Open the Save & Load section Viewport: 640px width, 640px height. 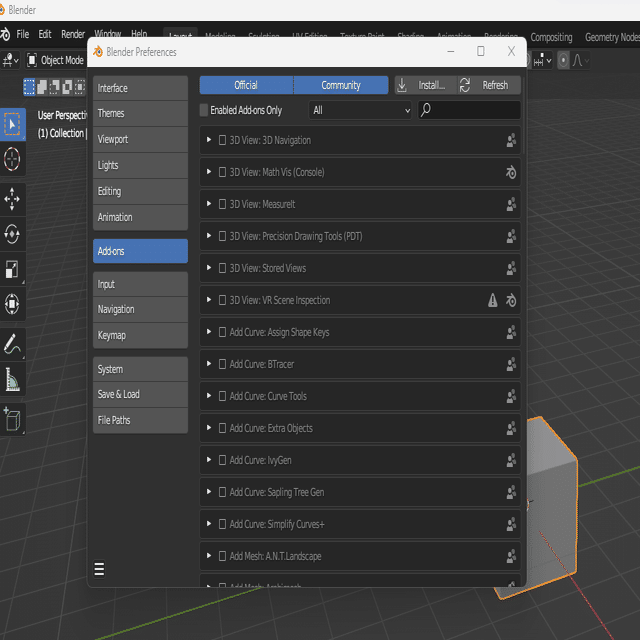140,394
